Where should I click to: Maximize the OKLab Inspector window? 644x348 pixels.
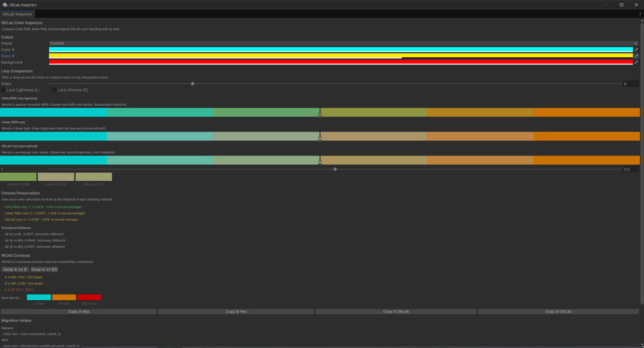click(621, 5)
